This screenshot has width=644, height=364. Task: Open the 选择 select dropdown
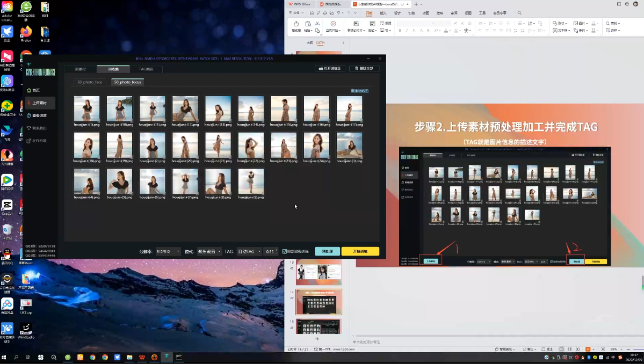613,31
